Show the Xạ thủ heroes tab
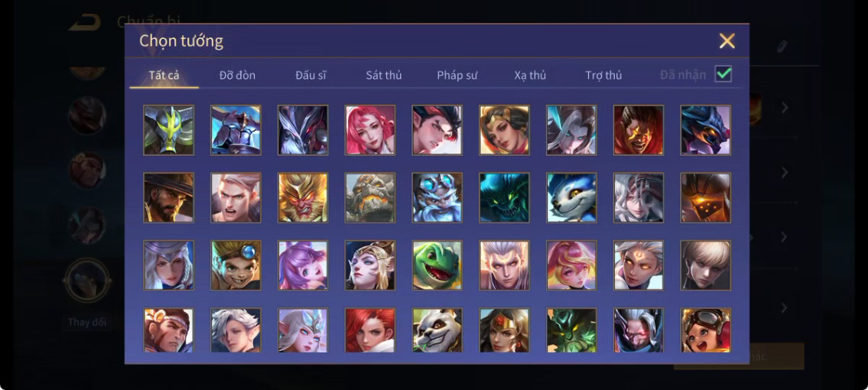 pos(530,75)
